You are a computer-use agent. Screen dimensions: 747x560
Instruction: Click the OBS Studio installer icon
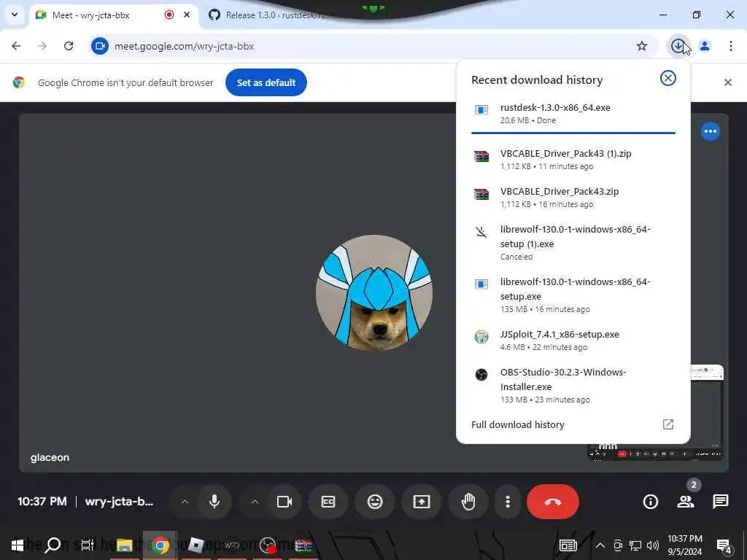click(x=481, y=375)
